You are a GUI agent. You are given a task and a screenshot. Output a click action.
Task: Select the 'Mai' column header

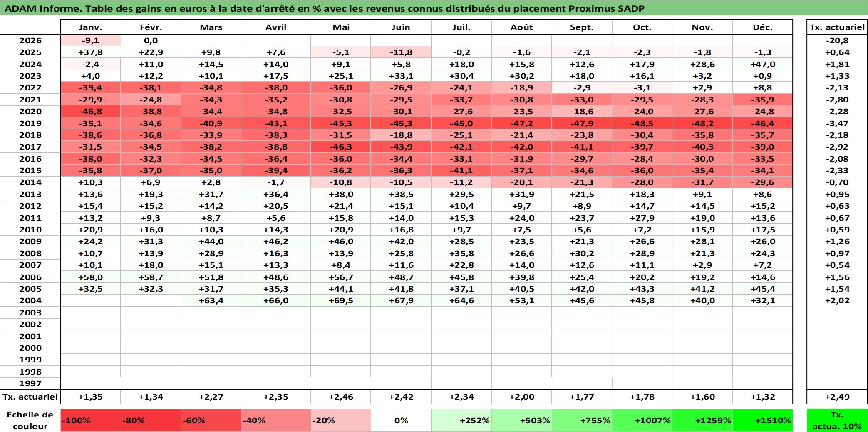click(341, 27)
